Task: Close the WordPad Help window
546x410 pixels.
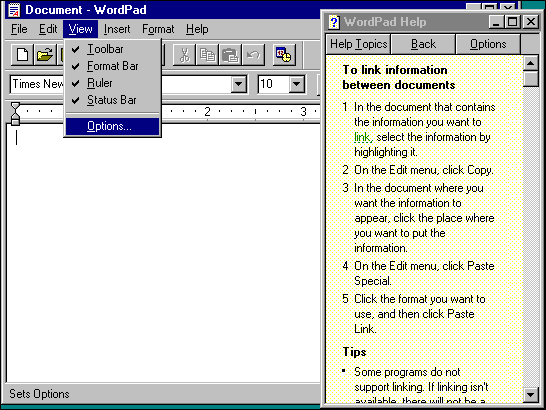Action: pyautogui.click(x=531, y=22)
